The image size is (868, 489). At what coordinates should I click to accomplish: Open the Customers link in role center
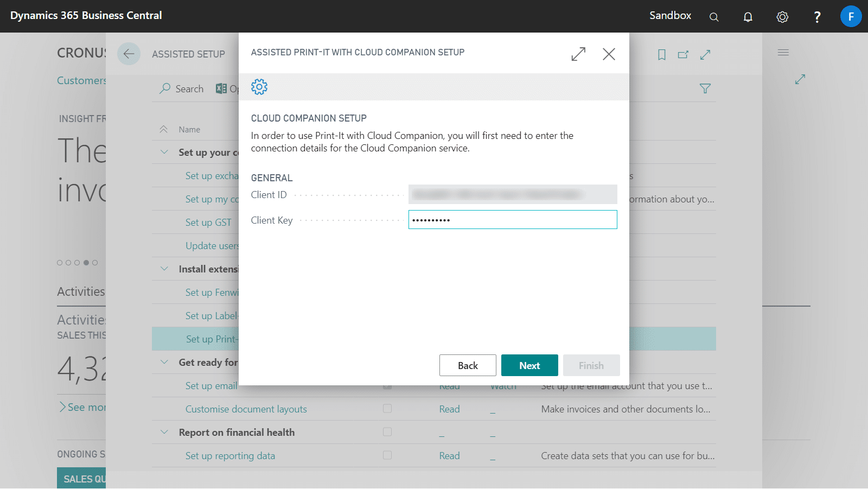click(81, 80)
